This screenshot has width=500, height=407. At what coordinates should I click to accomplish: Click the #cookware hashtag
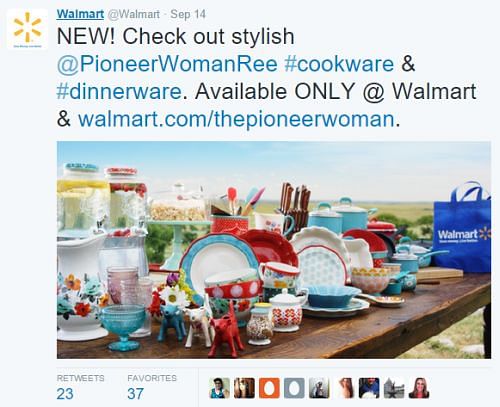click(339, 64)
